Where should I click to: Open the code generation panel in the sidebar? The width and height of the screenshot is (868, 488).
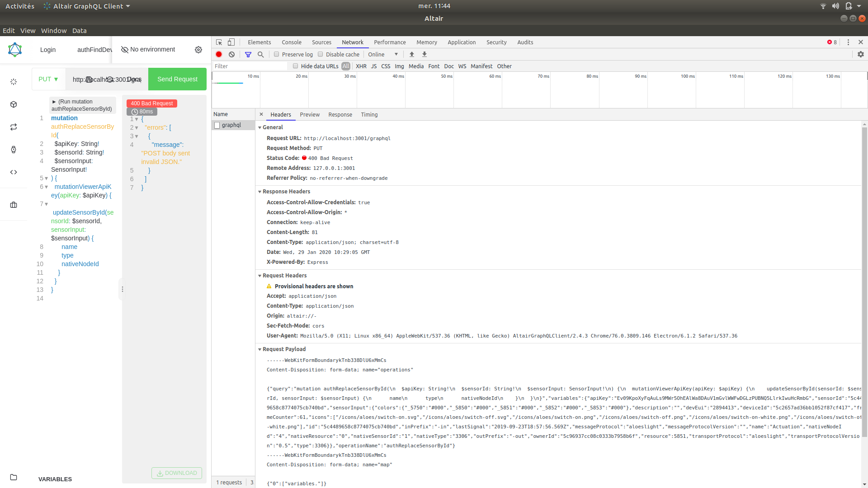coord(14,172)
